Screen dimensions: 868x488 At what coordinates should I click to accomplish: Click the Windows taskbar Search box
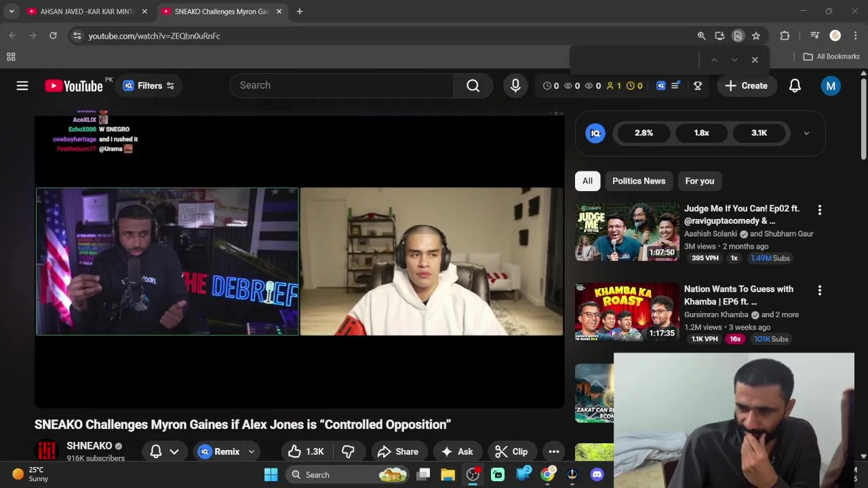(x=349, y=474)
